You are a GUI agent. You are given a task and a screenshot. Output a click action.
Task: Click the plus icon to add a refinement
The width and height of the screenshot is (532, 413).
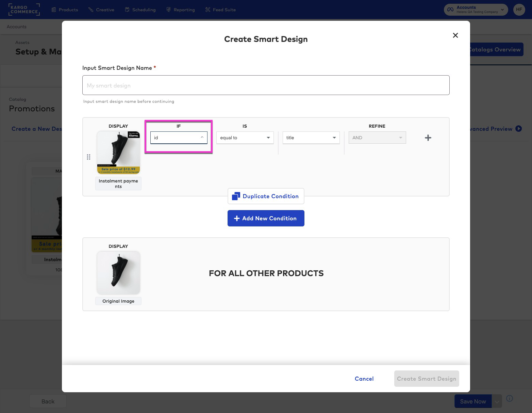[428, 138]
